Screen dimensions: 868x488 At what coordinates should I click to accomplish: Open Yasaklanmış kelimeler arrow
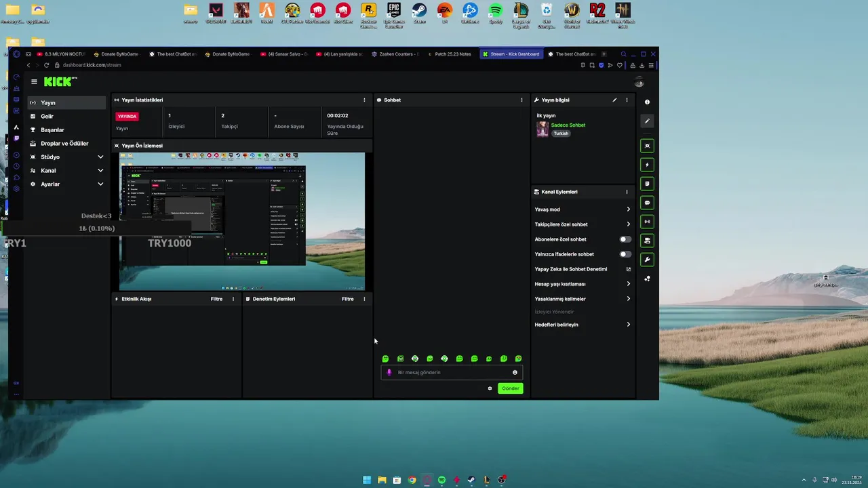tap(628, 299)
